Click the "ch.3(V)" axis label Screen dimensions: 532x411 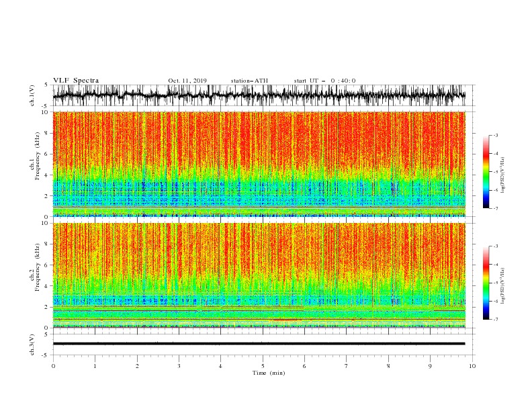coord(32,345)
